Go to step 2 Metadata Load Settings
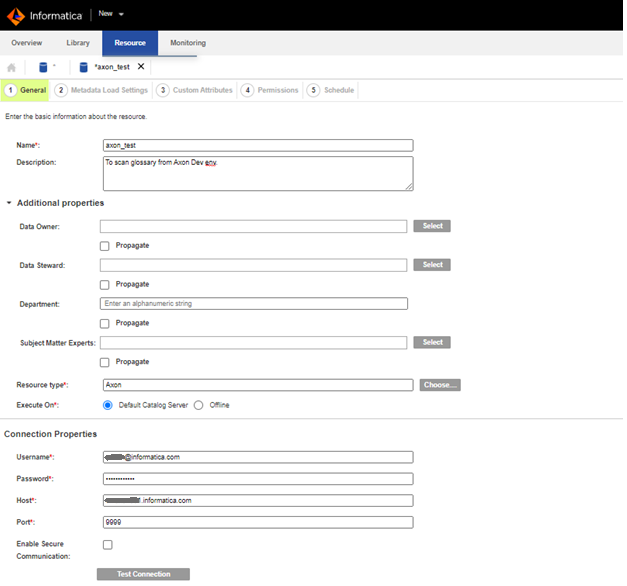Viewport: 627px width, 586px height. click(x=101, y=90)
